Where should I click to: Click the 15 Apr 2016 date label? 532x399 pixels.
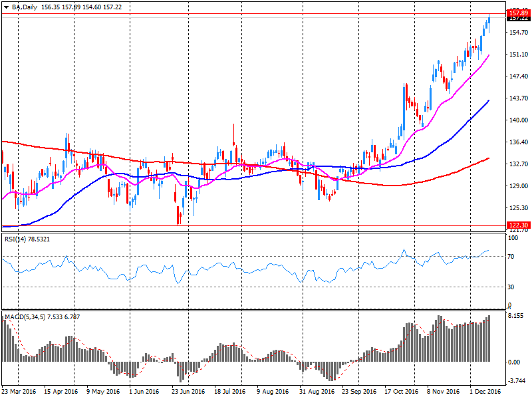click(61, 392)
